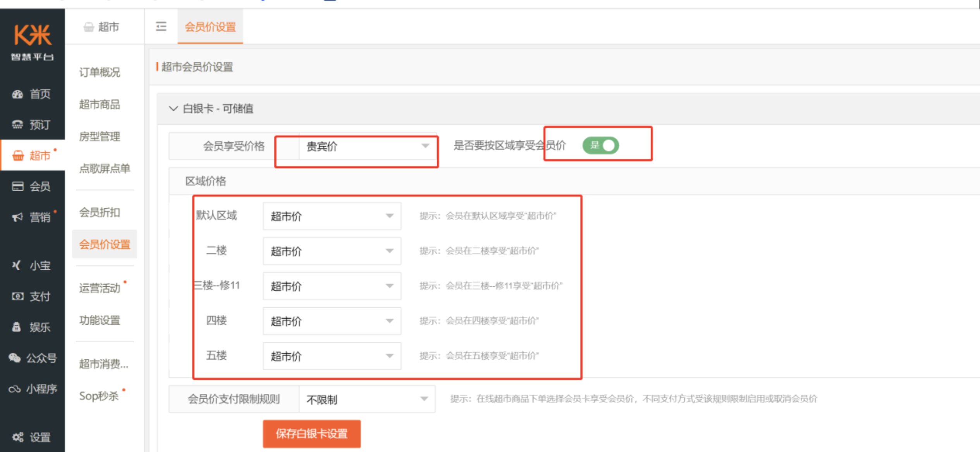980x452 pixels.
Task: Open 功能设置 submenu item
Action: 100,320
